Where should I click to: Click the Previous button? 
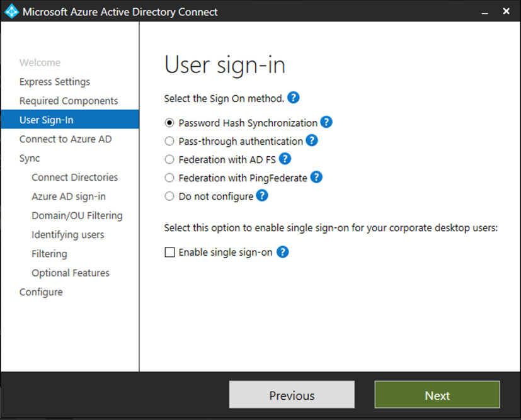(292, 395)
